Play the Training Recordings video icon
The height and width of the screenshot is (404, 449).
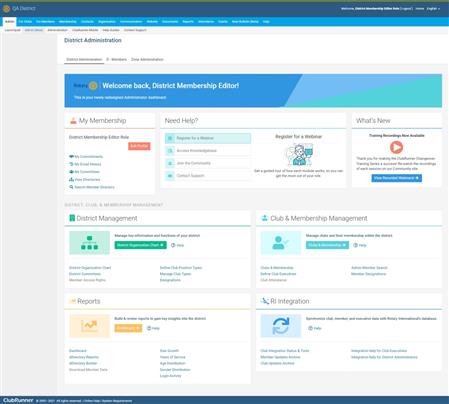tap(396, 147)
